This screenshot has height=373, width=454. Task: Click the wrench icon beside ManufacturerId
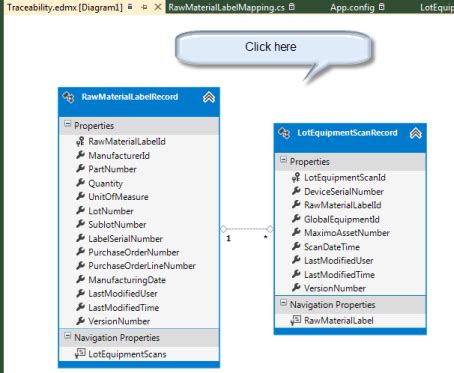[x=80, y=155]
